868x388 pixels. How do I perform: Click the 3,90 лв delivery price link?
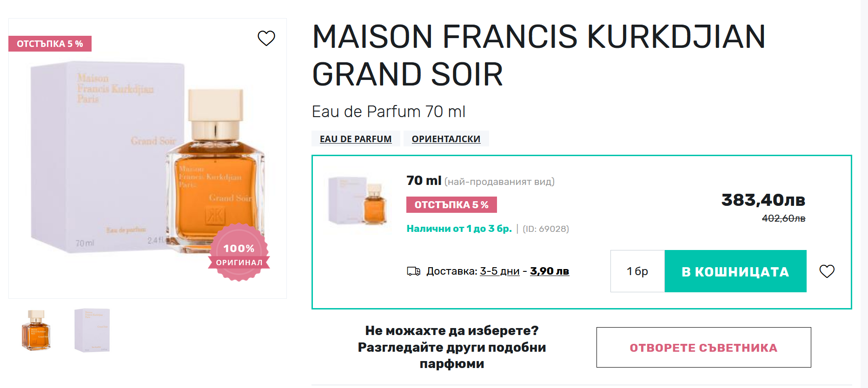[549, 271]
